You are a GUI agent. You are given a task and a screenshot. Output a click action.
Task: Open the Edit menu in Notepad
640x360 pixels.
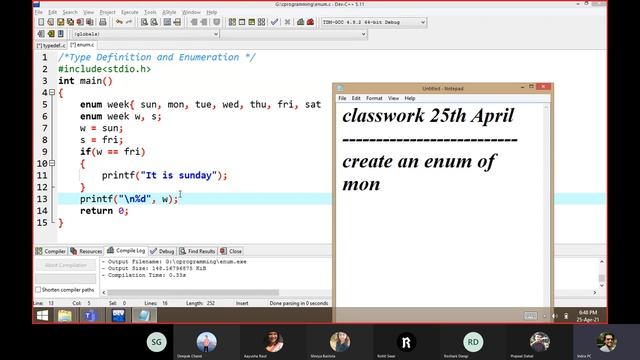(356, 98)
